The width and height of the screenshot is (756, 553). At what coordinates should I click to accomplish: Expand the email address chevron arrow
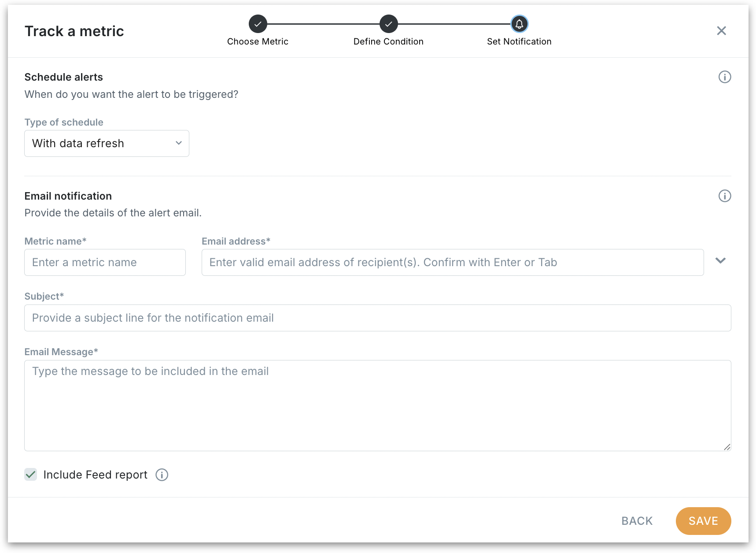(x=720, y=260)
